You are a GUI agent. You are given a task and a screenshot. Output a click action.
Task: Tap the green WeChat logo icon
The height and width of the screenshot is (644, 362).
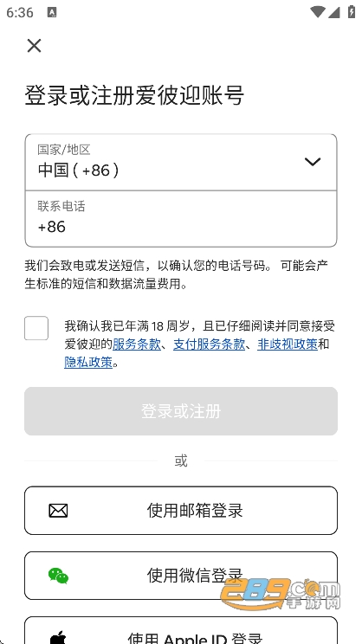pos(58,576)
